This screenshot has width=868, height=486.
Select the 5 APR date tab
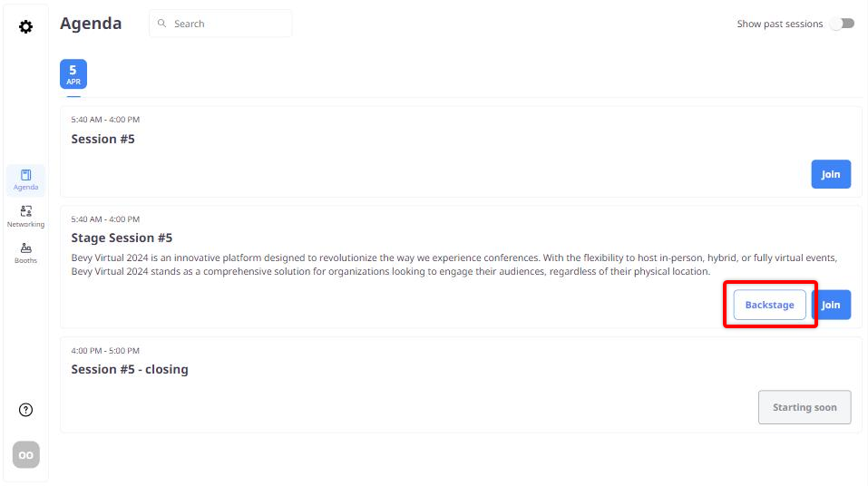pos(73,74)
